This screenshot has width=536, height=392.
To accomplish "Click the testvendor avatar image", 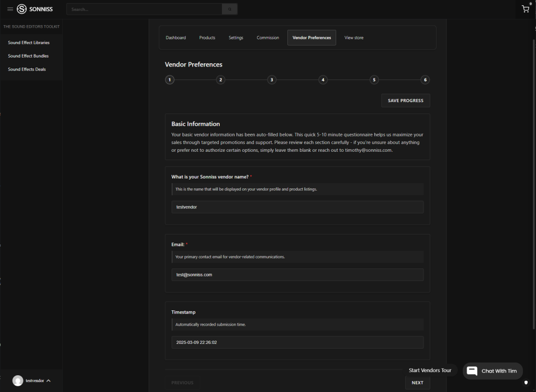I will tap(18, 380).
